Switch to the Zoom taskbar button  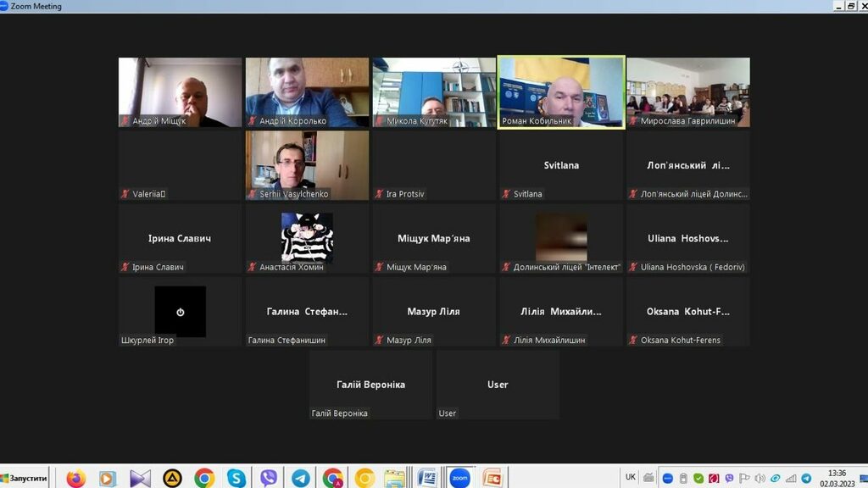click(x=459, y=478)
